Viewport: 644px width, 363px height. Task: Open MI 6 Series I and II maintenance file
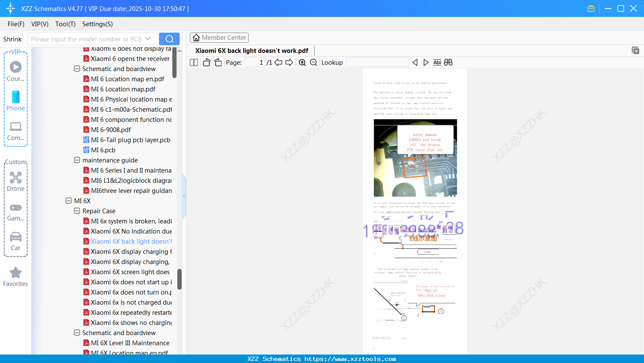pyautogui.click(x=132, y=170)
